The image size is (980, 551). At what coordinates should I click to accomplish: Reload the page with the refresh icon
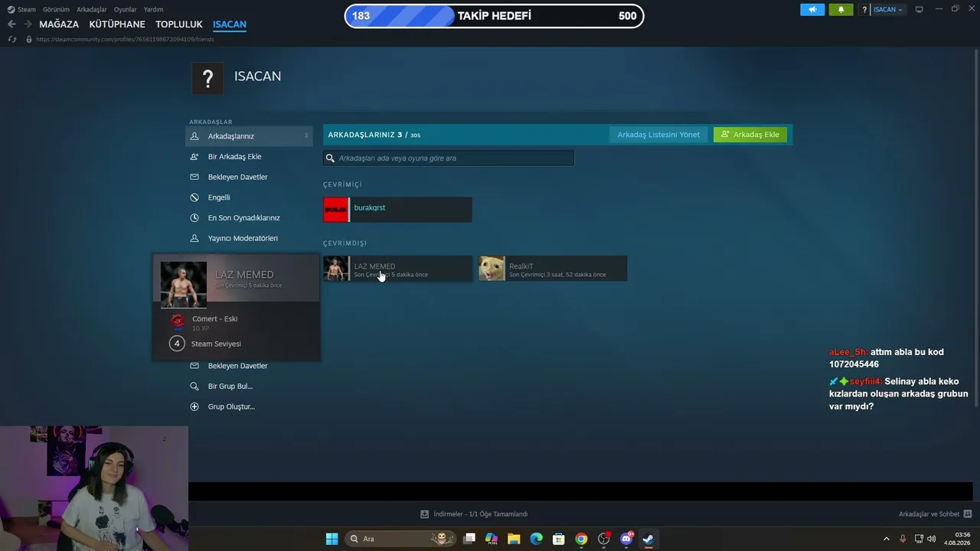coord(12,39)
